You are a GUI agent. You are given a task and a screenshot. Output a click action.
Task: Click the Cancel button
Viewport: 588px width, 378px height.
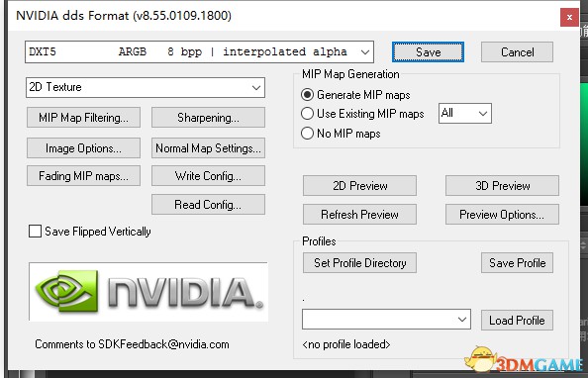coord(517,51)
